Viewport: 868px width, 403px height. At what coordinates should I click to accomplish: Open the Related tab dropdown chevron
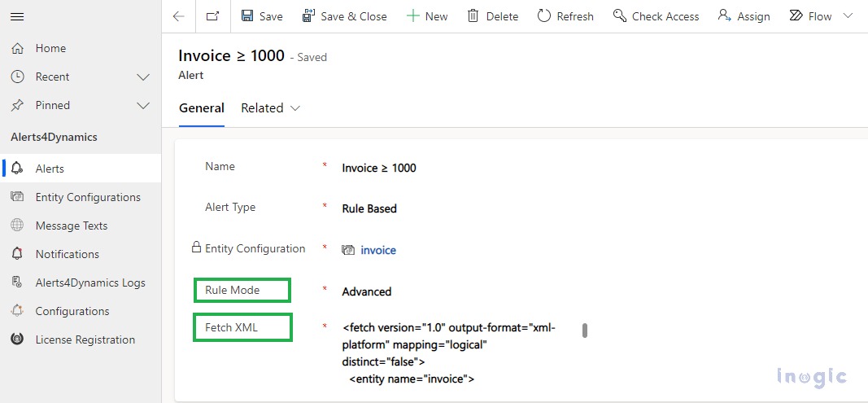pyautogui.click(x=295, y=108)
